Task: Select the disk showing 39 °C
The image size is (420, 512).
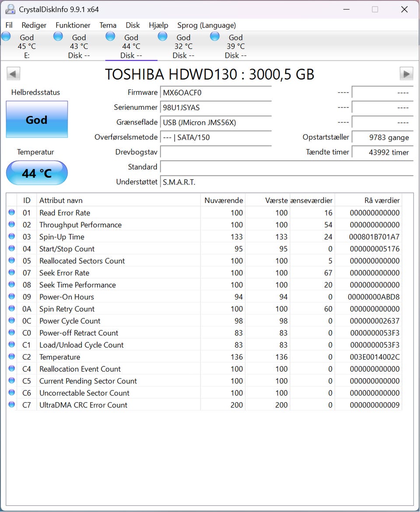Action: coord(236,46)
